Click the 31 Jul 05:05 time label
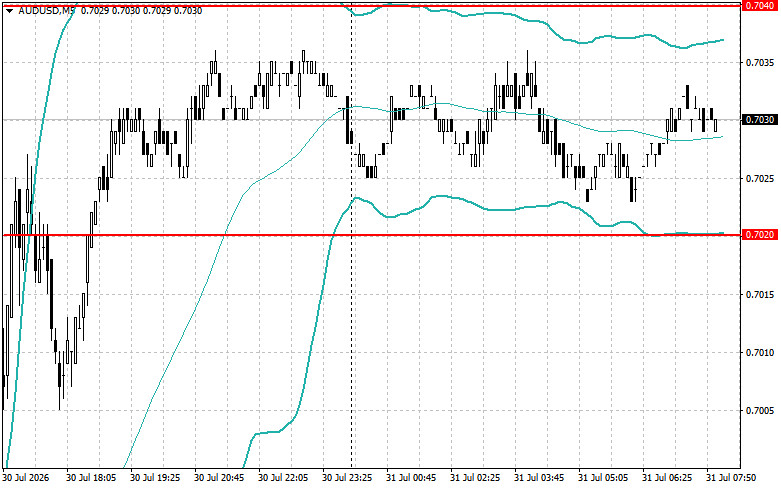The image size is (781, 489). coord(603,478)
